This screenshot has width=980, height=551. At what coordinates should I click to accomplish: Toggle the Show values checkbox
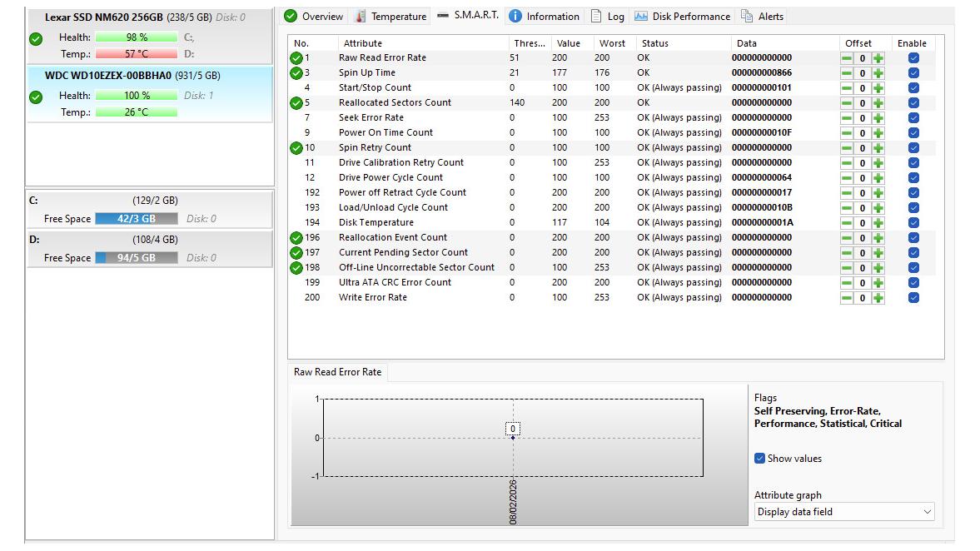tap(759, 459)
